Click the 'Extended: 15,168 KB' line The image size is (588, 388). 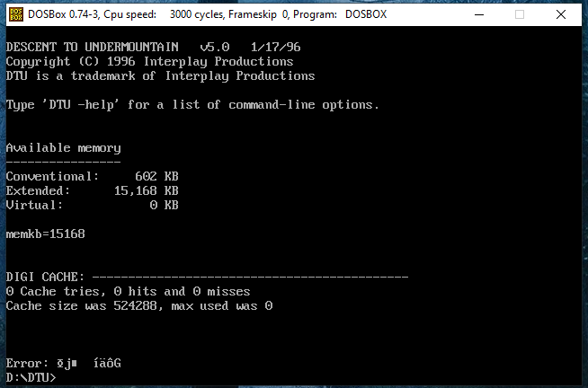pos(93,191)
